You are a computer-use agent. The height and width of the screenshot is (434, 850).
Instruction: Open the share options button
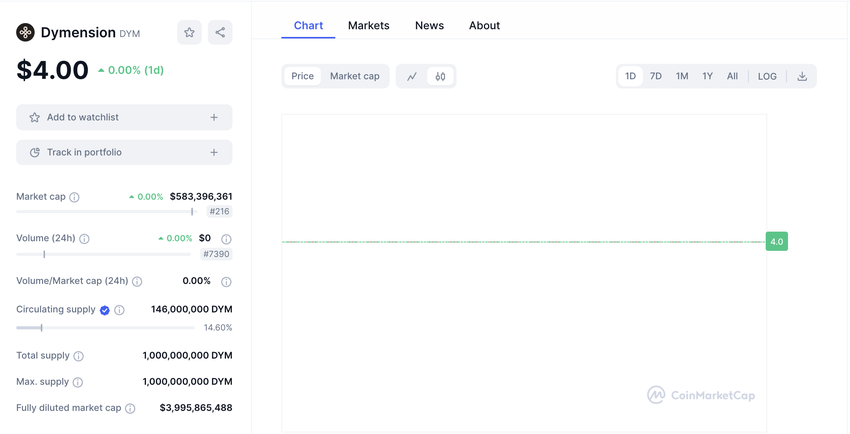pyautogui.click(x=220, y=33)
